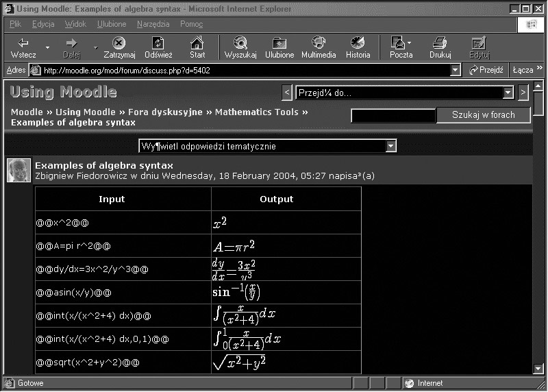Click the @@dy/dx=3x^2/y^3@@ input cell

[x=123, y=269]
